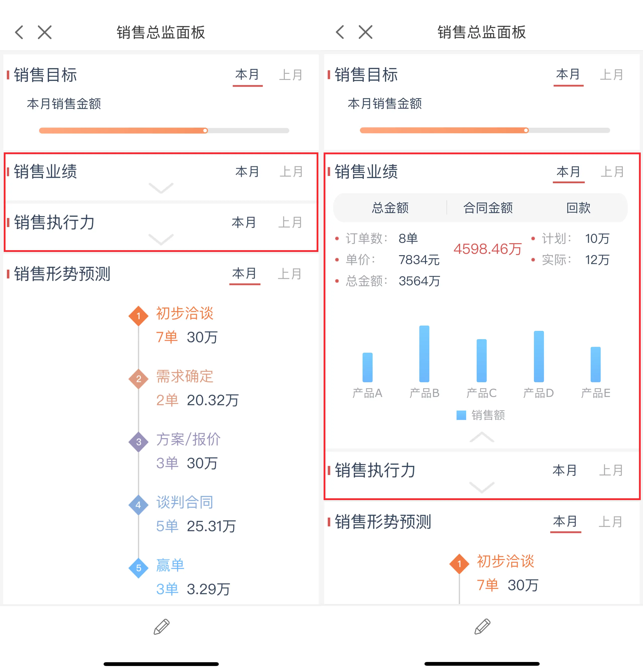Select the 合同金额 tab
The width and height of the screenshot is (643, 672).
coord(488,208)
